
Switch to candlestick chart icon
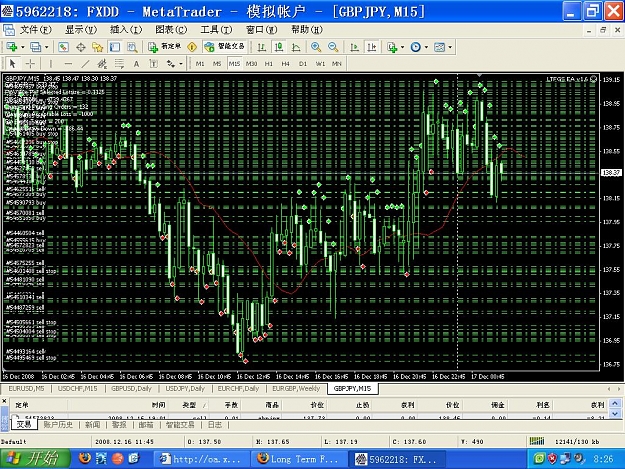(x=279, y=47)
